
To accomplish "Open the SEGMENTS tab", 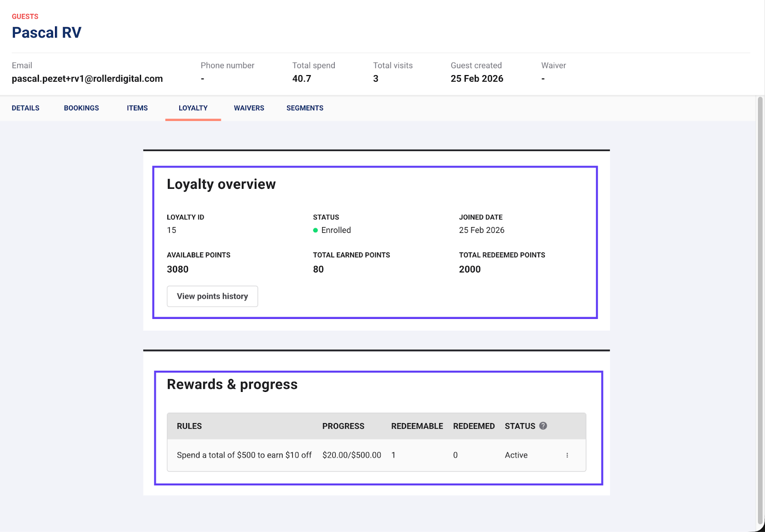I will 305,108.
